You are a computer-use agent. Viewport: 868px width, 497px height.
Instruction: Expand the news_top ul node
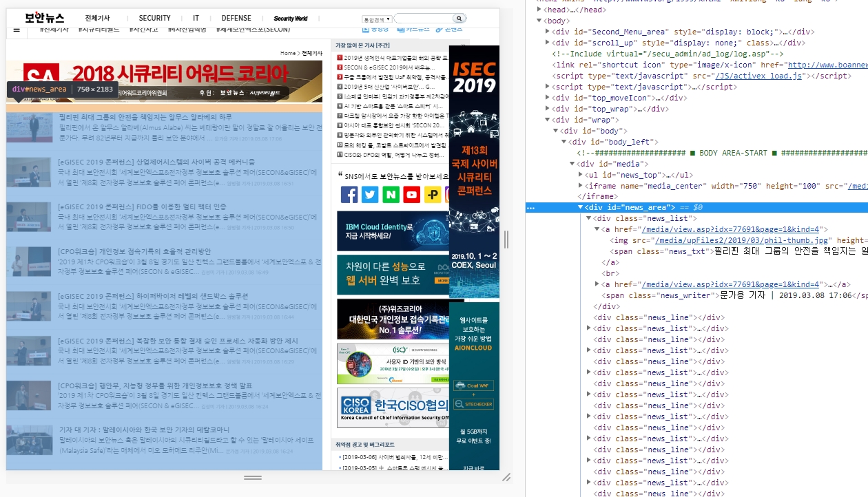click(581, 174)
